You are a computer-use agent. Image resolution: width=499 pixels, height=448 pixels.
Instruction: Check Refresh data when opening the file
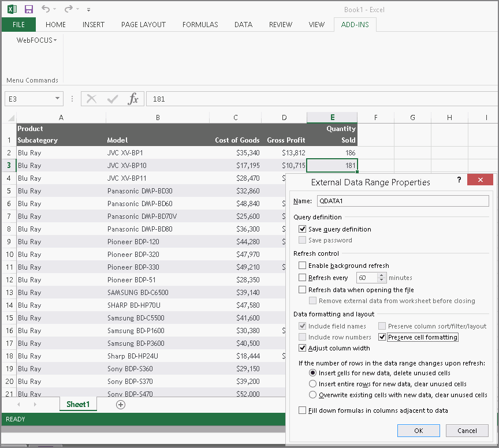pos(302,290)
